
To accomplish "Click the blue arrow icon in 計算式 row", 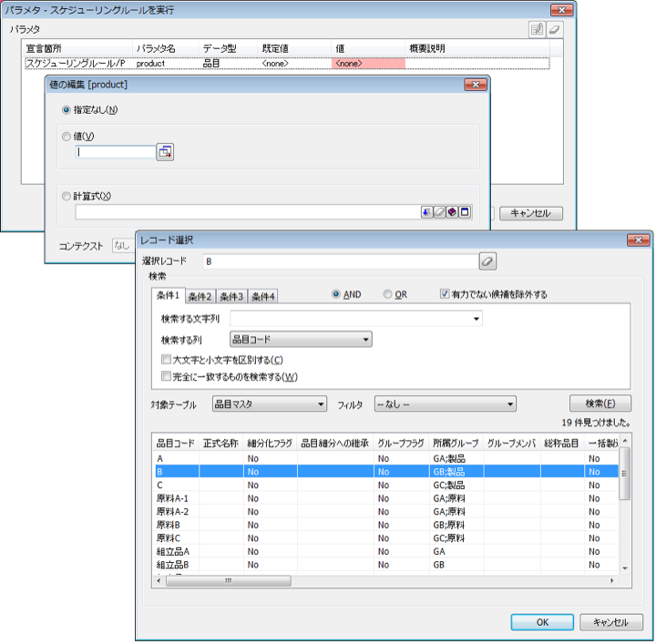I will tap(425, 212).
